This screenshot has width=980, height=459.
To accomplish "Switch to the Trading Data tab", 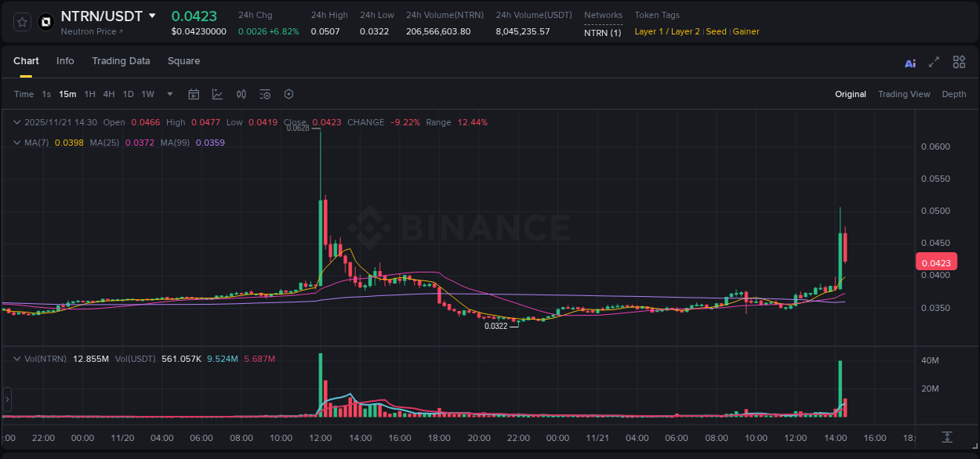I will point(121,61).
